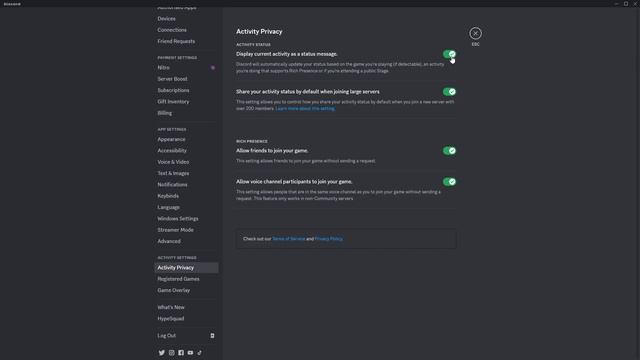This screenshot has height=360, width=640.
Task: Follow Learn more about this setting link
Action: pos(305,109)
